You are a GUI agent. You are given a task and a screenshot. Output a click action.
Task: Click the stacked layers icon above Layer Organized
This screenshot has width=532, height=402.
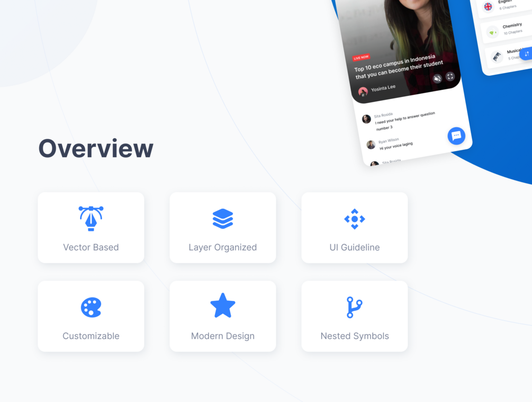pyautogui.click(x=222, y=219)
